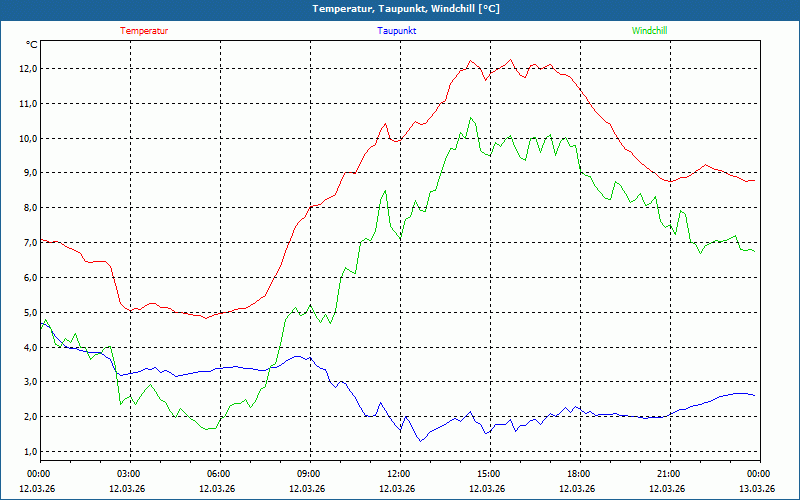
Task: Select the 7,0 y-axis tick label
Action: (30, 243)
